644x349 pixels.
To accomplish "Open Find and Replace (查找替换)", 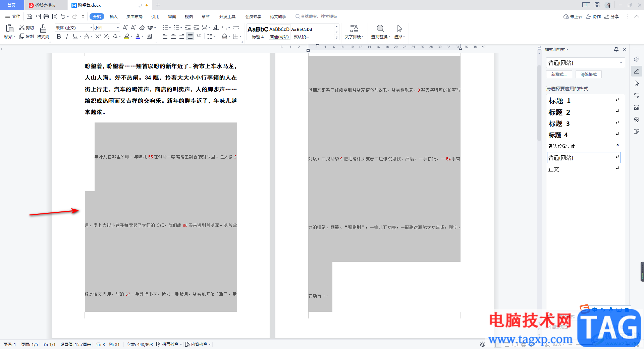I will tap(381, 32).
